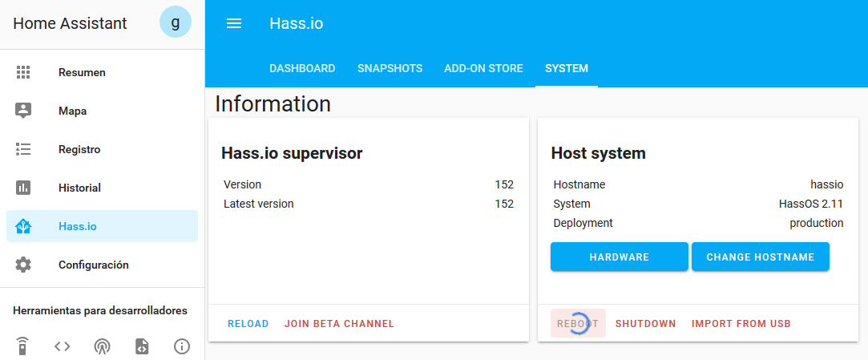Click the Configuración gear icon
The image size is (868, 360).
click(x=22, y=265)
